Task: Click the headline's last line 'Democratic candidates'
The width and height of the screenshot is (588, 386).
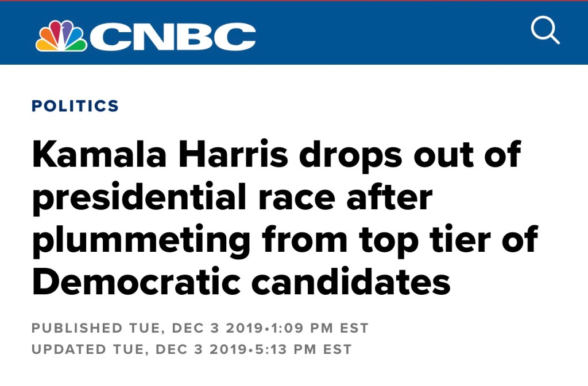Action: pos(241,283)
